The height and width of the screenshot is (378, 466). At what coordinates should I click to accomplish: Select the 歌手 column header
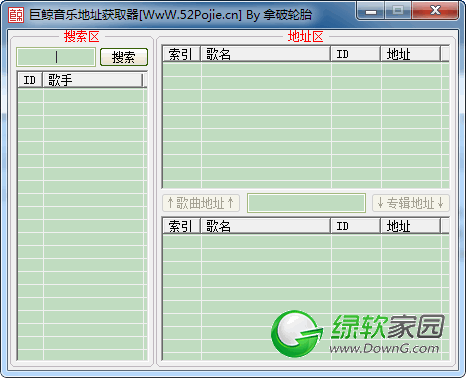(x=93, y=80)
